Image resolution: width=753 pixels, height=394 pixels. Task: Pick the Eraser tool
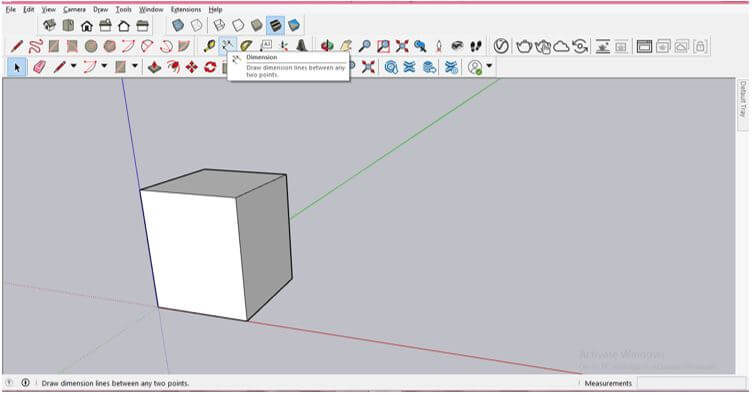tap(39, 67)
